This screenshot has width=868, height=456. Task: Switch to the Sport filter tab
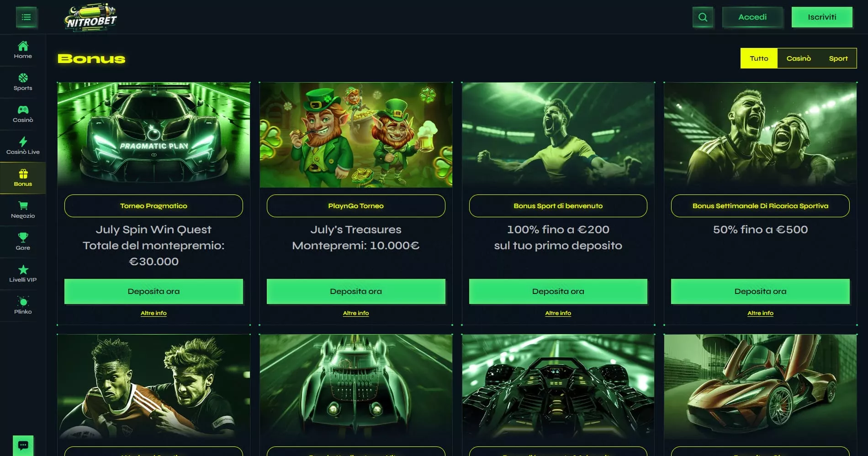click(838, 58)
